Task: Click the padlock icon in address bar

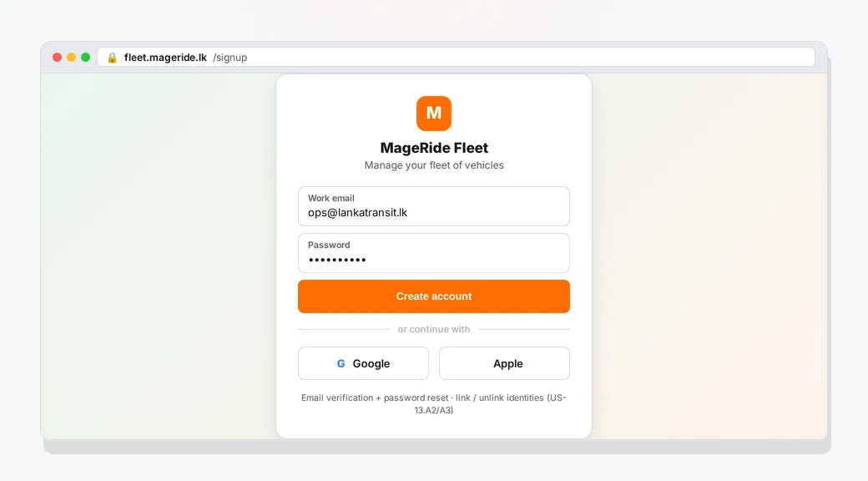Action: click(x=113, y=58)
